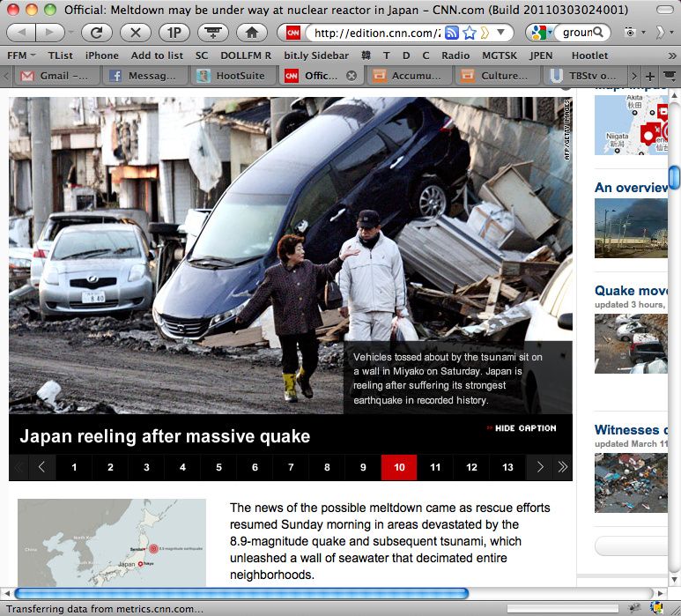The height and width of the screenshot is (616, 681).
Task: Close the CNN Official tab
Action: click(352, 76)
